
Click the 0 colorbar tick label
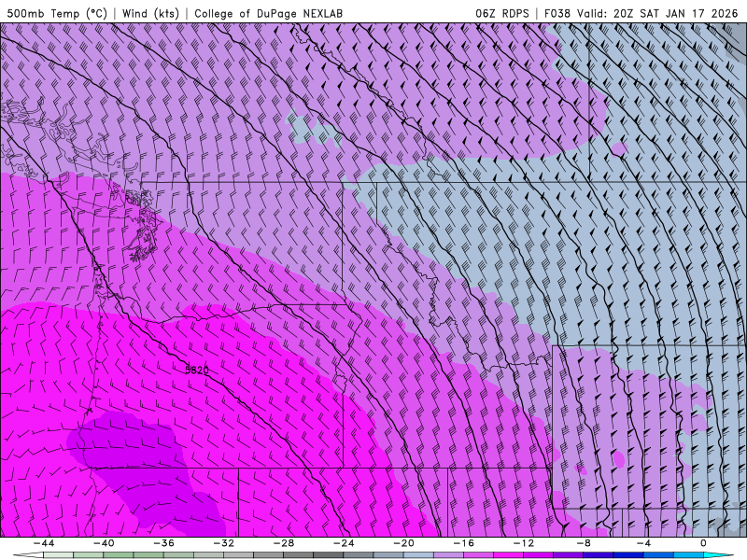[x=704, y=543]
